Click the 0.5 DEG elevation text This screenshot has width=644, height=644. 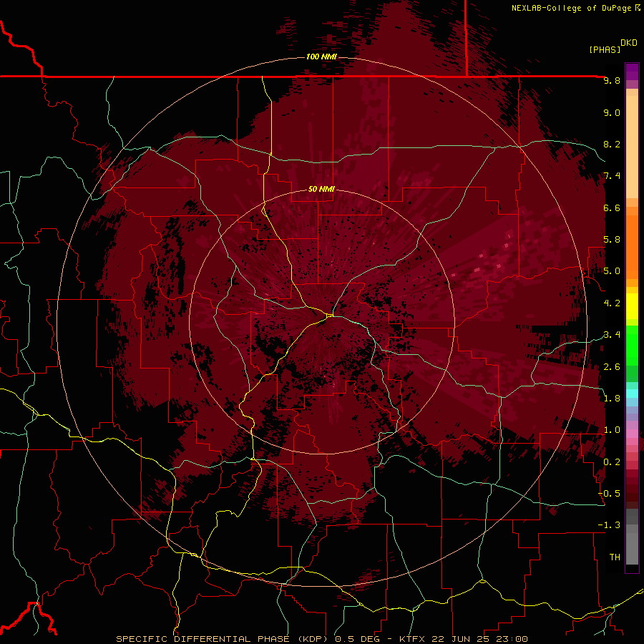tap(357, 639)
